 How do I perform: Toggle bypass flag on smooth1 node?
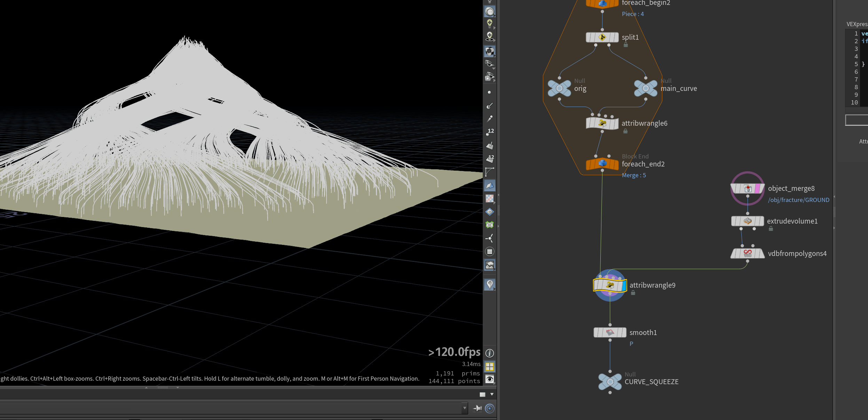tap(597, 333)
